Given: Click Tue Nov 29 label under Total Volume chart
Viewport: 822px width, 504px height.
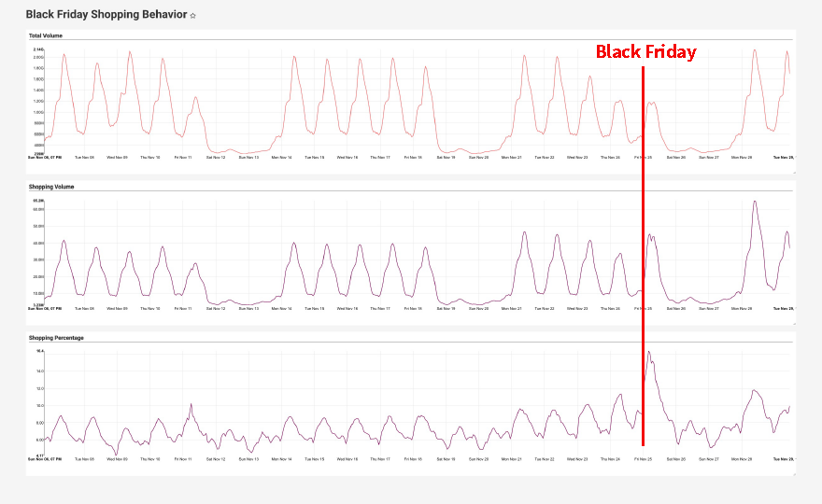Looking at the screenshot, I should pos(783,158).
